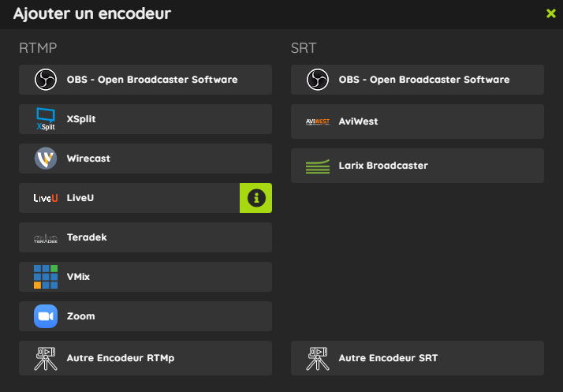Choose the XSplit encoder label

(81, 119)
